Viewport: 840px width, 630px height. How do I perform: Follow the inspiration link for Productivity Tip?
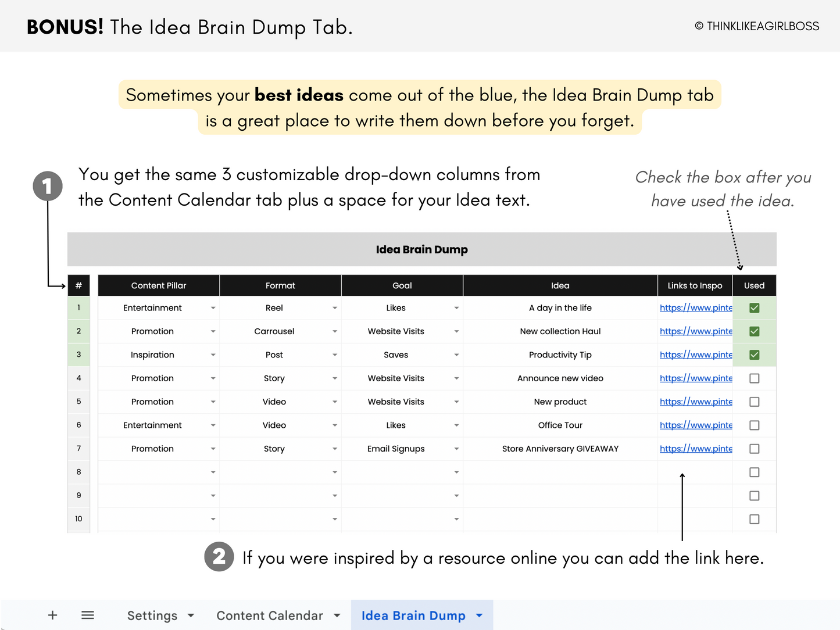click(x=696, y=355)
